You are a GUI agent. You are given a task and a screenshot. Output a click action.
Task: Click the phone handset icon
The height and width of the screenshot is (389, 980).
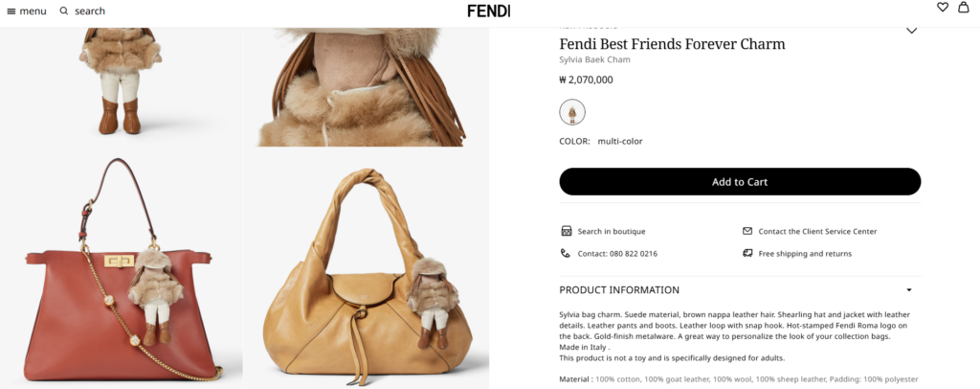(566, 254)
